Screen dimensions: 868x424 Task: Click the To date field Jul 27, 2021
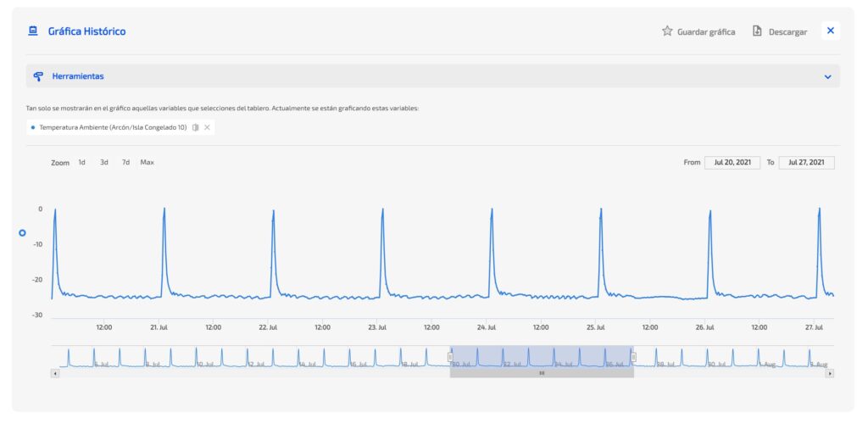click(x=807, y=163)
